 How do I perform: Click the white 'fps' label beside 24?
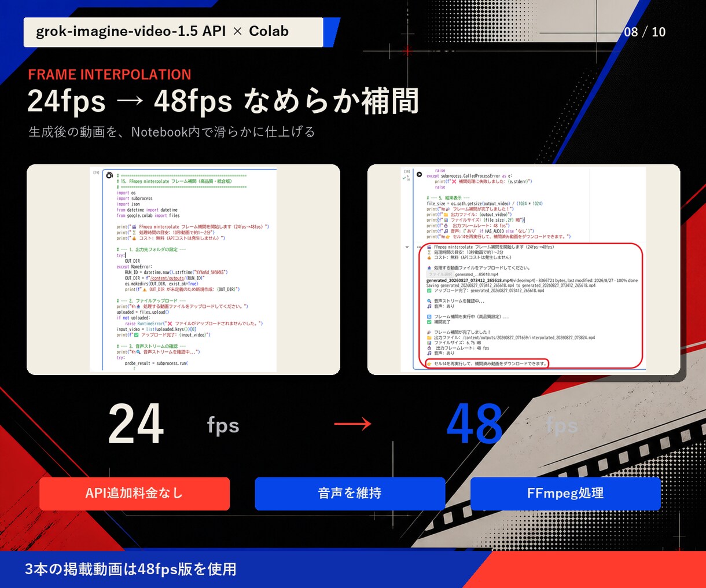point(223,426)
